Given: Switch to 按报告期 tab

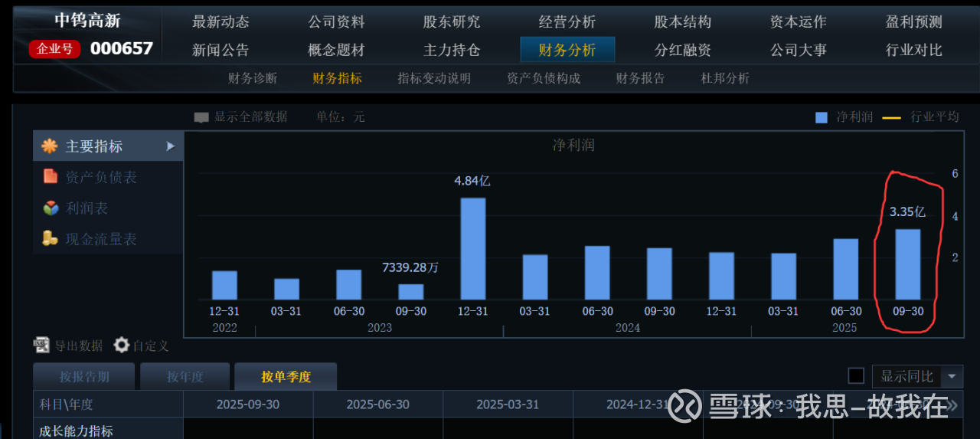Looking at the screenshot, I should point(84,376).
